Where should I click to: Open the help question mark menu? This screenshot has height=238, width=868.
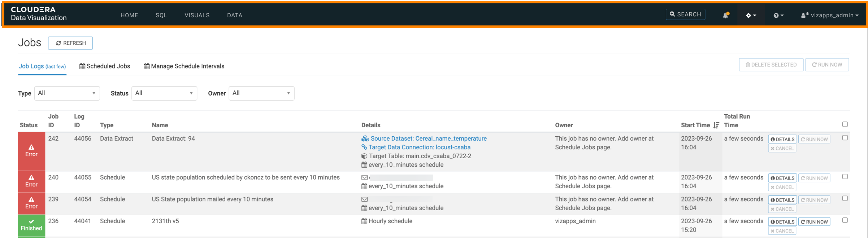pos(778,15)
